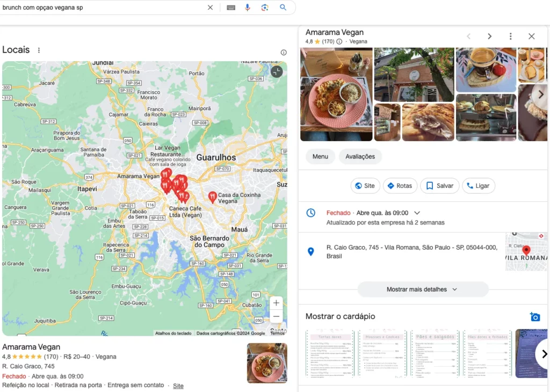Go to previous place in panel
This screenshot has width=550, height=392.
[468, 36]
